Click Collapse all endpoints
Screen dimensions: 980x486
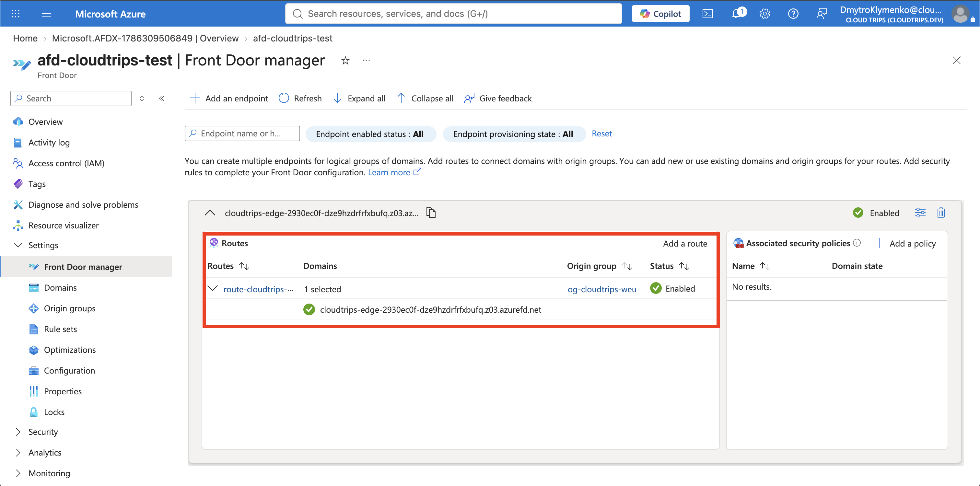pos(425,98)
